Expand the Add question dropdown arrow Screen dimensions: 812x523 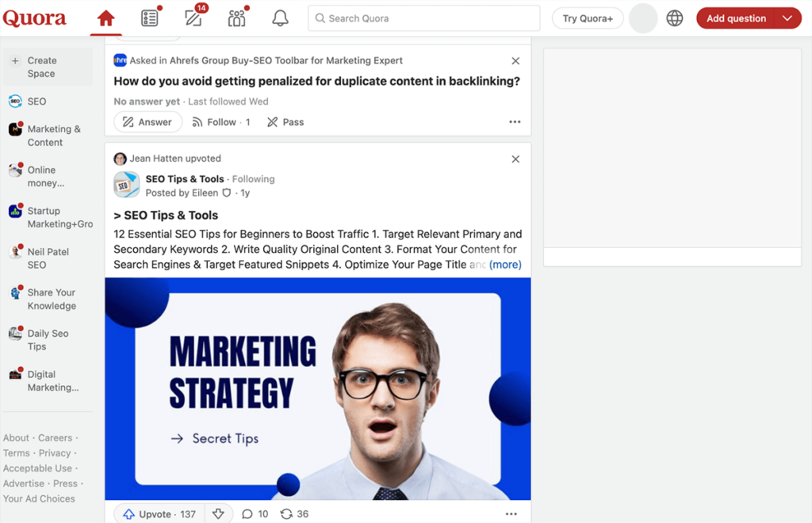coord(787,18)
